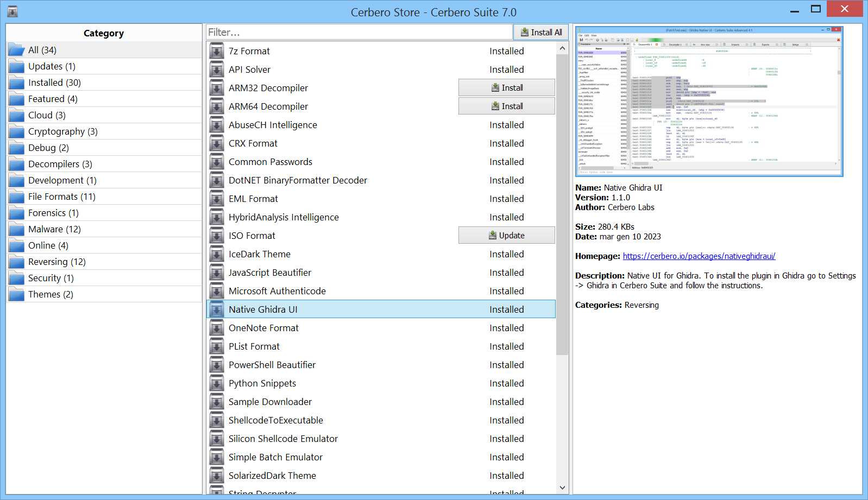Click the package list scroll up arrow
The width and height of the screenshot is (868, 500).
[x=562, y=48]
